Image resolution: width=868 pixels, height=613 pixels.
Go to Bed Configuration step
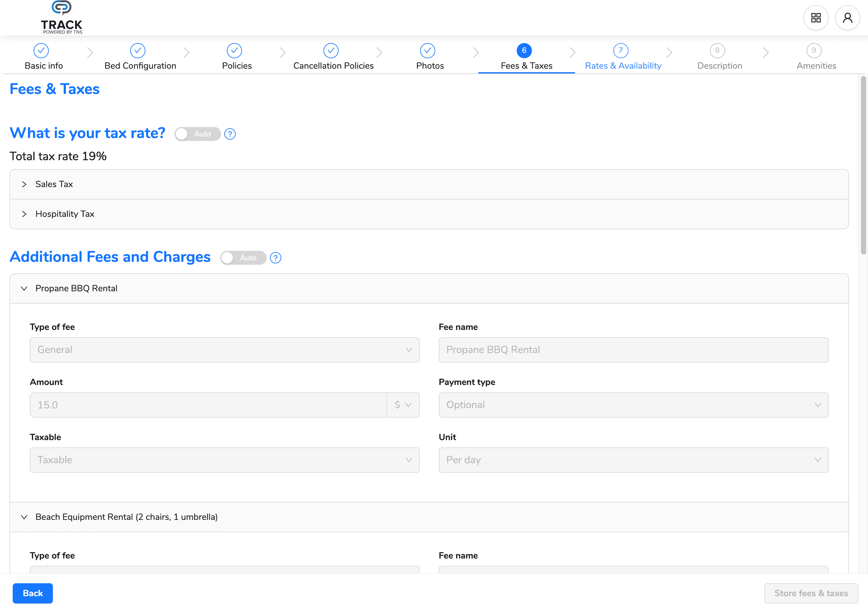[x=140, y=66]
